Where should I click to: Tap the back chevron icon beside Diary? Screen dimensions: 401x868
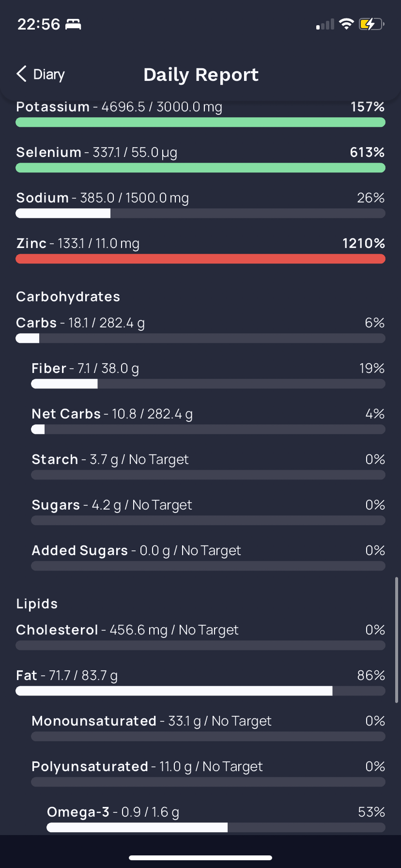coord(21,74)
